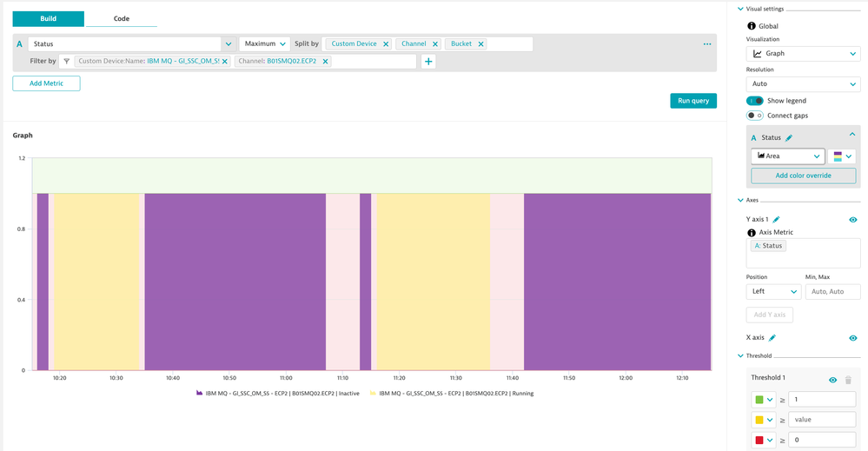Click the Run query button

[x=692, y=101]
